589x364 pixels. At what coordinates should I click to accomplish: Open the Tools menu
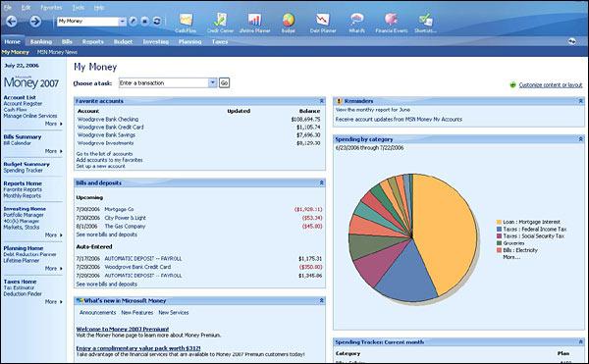79,7
